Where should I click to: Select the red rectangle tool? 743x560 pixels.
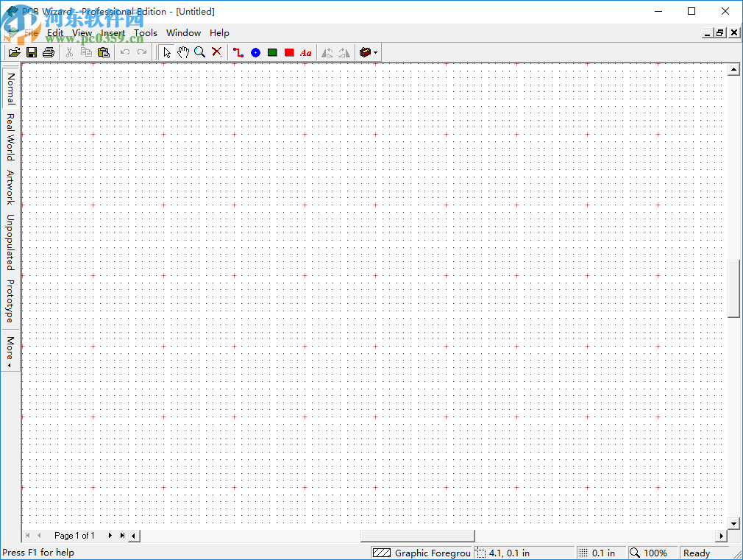[289, 52]
